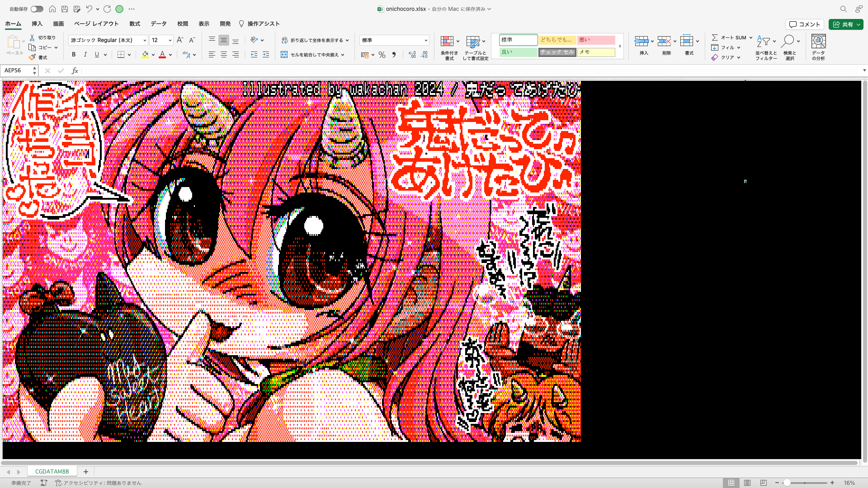Toggle Italic formatting
The height and width of the screenshot is (488, 868).
(x=85, y=55)
